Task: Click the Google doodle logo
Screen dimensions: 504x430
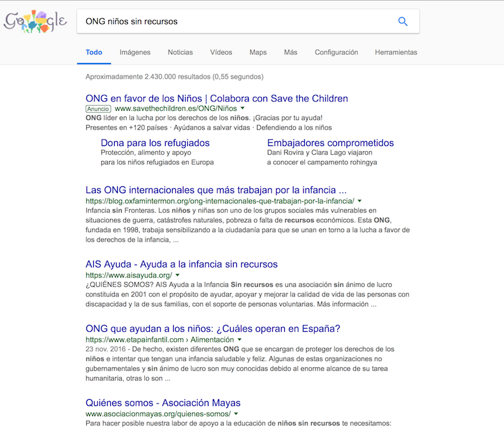Action: point(35,21)
